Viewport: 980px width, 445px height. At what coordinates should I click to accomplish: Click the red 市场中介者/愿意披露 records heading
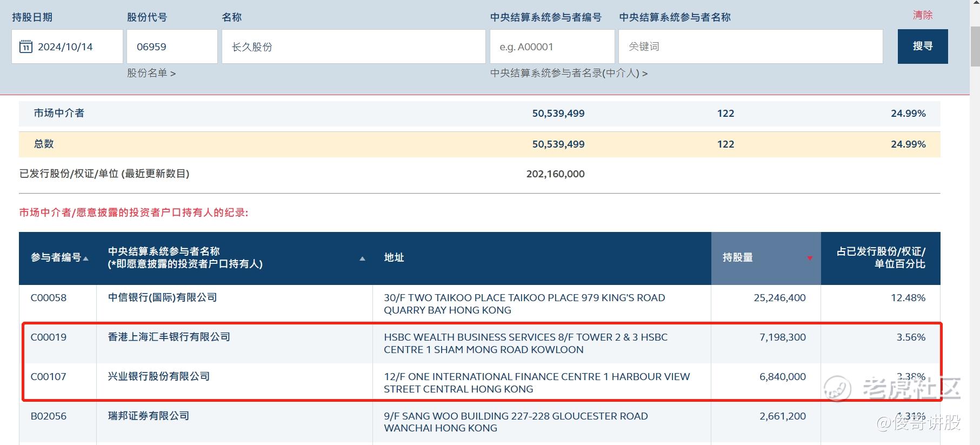(x=134, y=212)
